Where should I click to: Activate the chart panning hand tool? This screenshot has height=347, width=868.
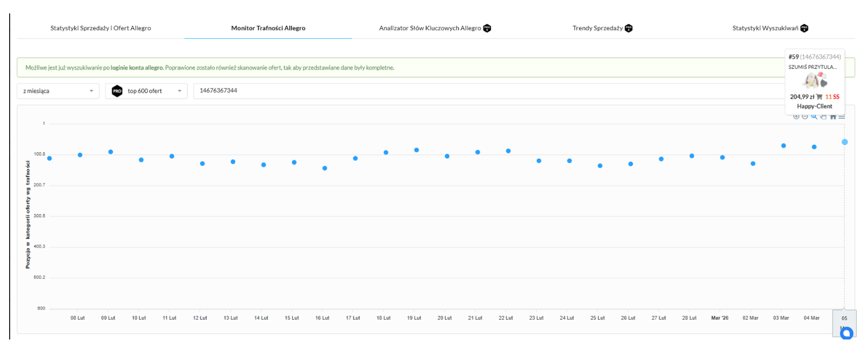pos(824,116)
